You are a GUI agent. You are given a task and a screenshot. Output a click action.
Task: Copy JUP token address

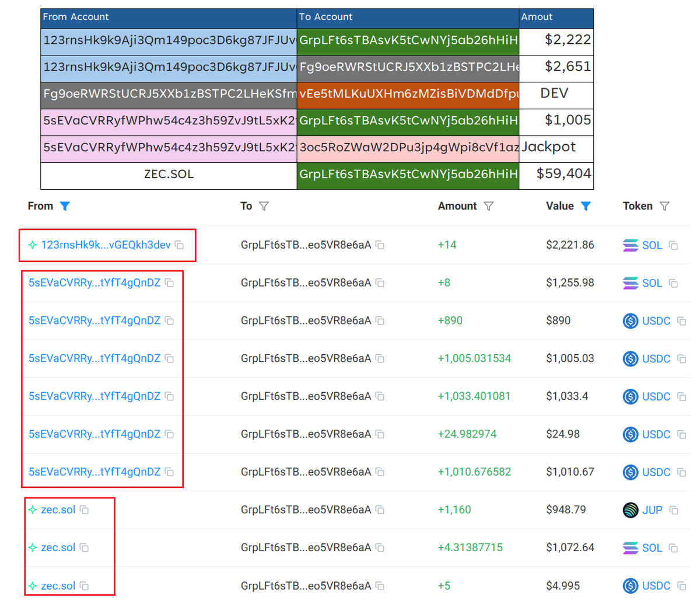pos(674,510)
